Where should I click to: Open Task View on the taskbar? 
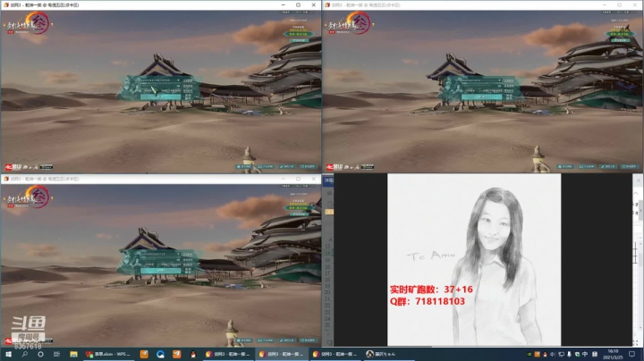pos(56,354)
